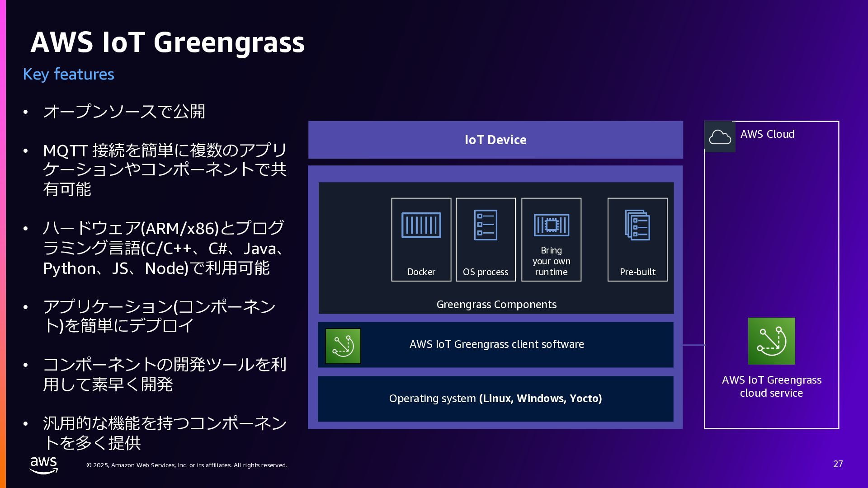The image size is (868, 488).
Task: Click AWS IoT Greengrass client software text
Action: pyautogui.click(x=496, y=344)
